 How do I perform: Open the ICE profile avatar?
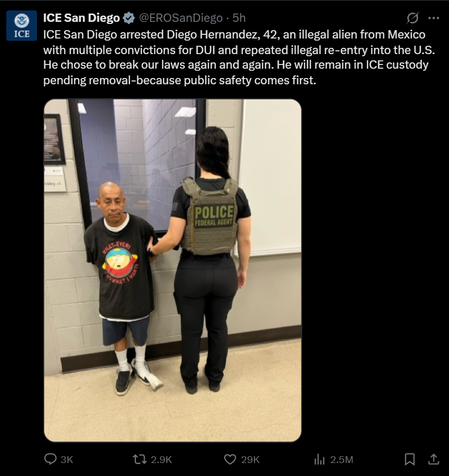[21, 25]
